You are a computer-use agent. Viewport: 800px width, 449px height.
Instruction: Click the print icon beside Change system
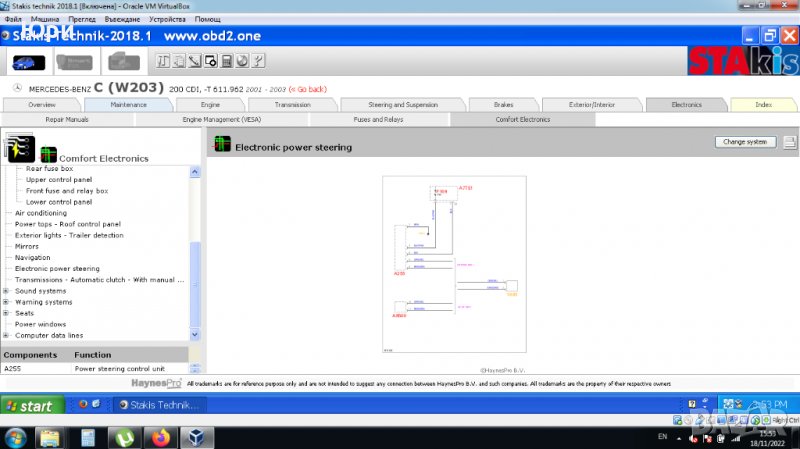pyautogui.click(x=790, y=142)
